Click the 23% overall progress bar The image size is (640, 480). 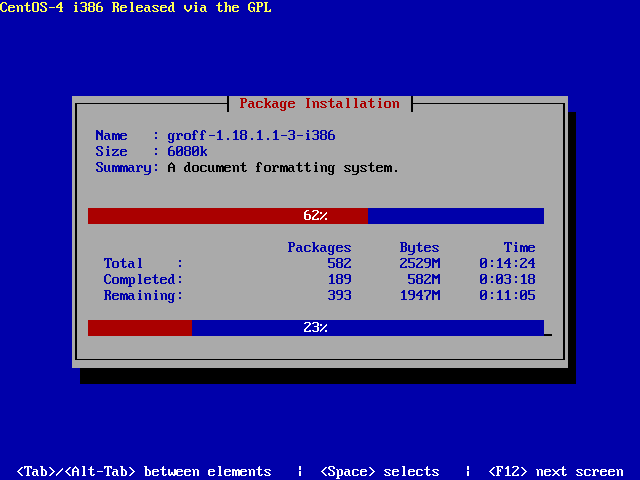316,328
